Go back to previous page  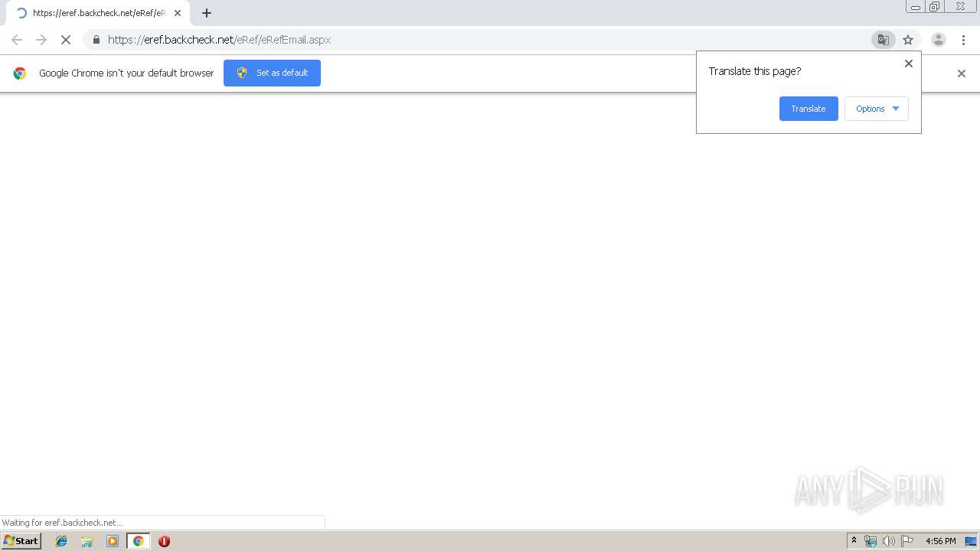coord(17,40)
